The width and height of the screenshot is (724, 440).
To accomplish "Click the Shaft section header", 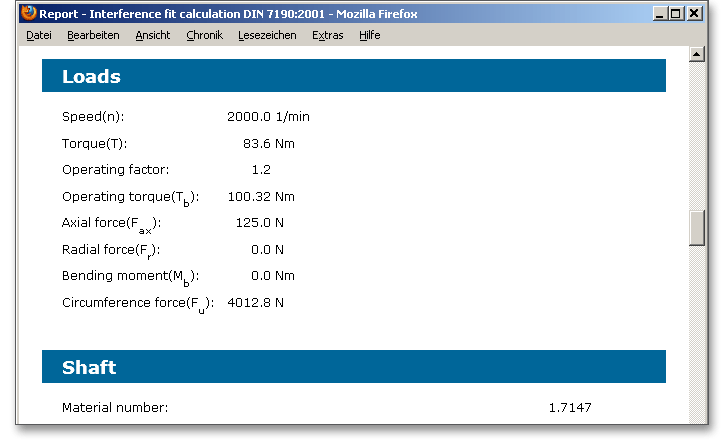I will [x=353, y=367].
